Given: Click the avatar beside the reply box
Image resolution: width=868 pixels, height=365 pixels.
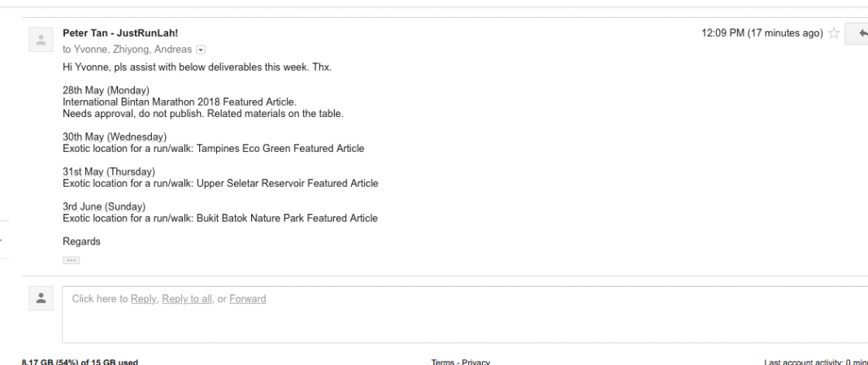Looking at the screenshot, I should click(x=41, y=298).
